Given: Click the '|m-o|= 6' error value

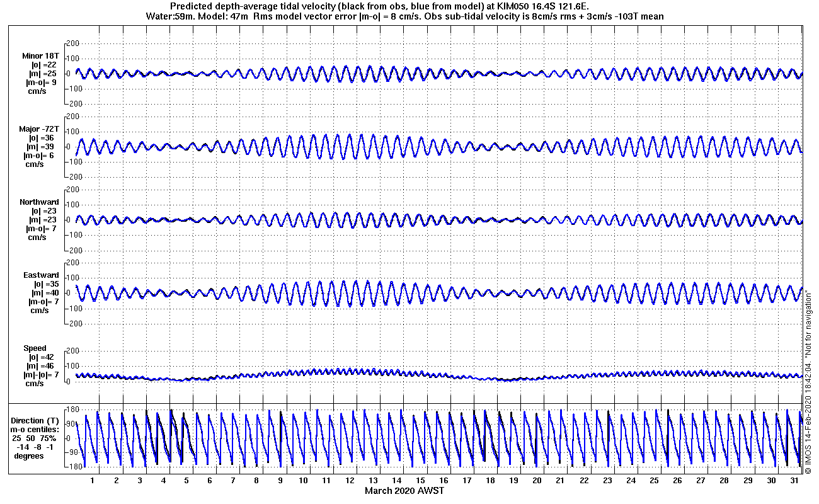Looking at the screenshot, I should pyautogui.click(x=38, y=155).
